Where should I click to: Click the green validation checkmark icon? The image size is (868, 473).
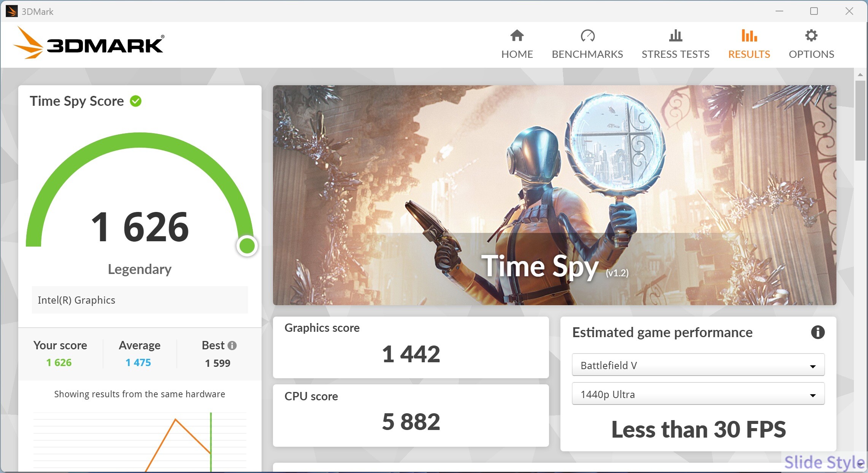136,101
